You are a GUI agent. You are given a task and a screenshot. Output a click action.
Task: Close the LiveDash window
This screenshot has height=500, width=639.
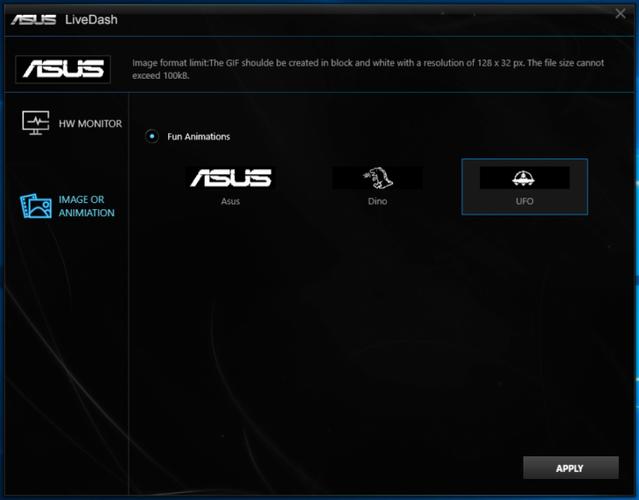pos(620,13)
